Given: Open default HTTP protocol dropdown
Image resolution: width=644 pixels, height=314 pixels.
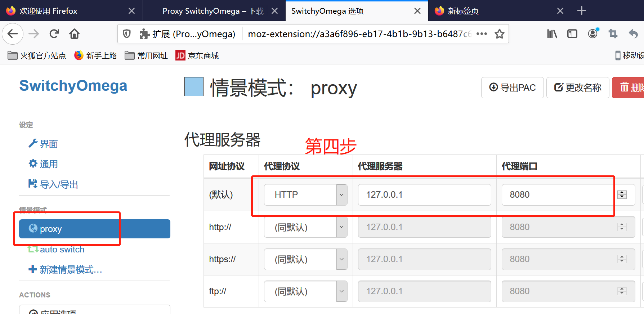Looking at the screenshot, I should (306, 195).
